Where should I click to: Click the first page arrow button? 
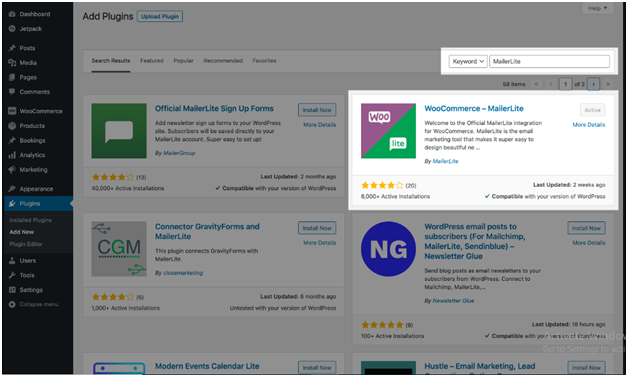click(536, 84)
